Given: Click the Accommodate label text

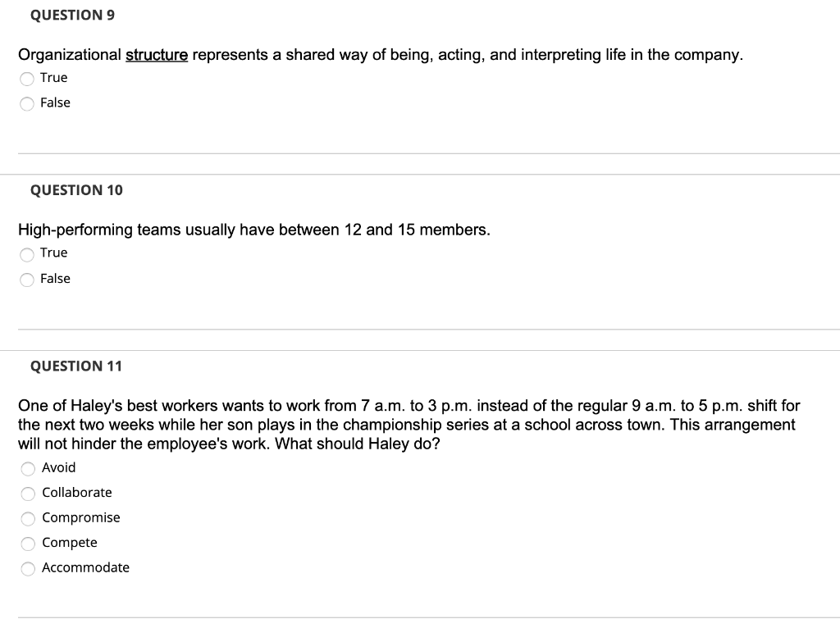Looking at the screenshot, I should [86, 567].
